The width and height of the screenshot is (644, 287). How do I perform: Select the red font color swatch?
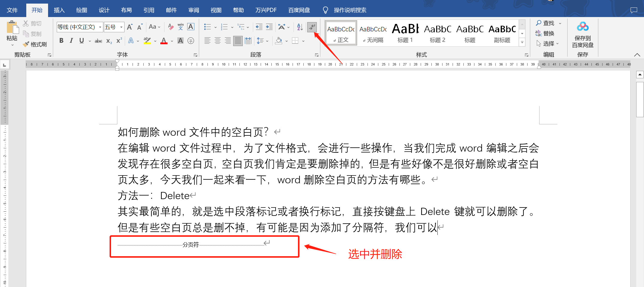[x=164, y=41]
